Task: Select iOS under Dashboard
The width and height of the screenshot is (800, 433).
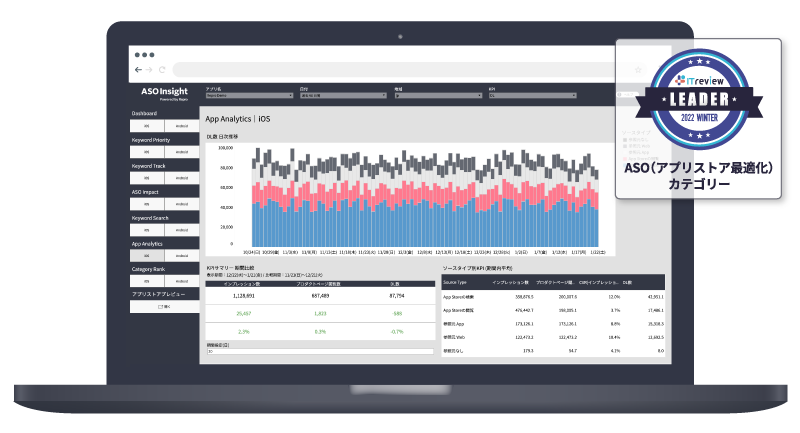Action: [x=147, y=126]
